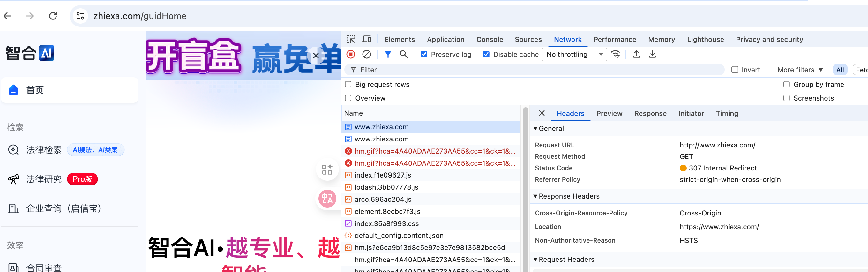Enable the Overview checkbox

coord(348,98)
